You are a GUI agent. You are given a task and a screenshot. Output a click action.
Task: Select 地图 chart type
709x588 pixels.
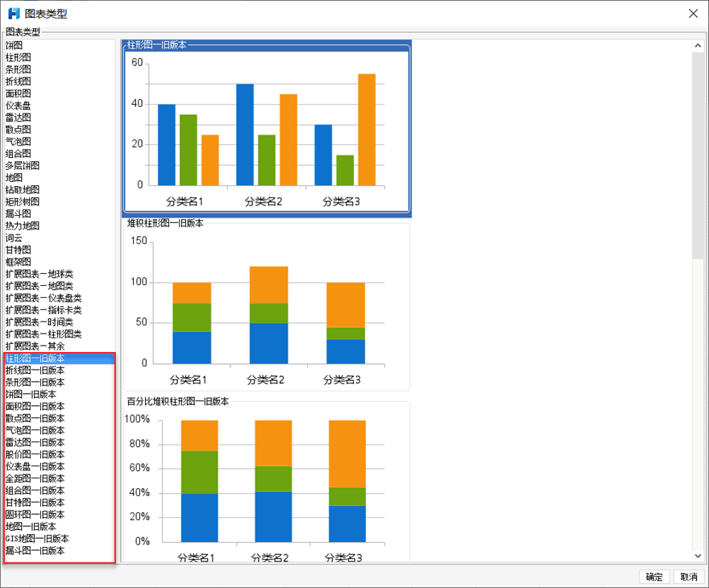(14, 178)
